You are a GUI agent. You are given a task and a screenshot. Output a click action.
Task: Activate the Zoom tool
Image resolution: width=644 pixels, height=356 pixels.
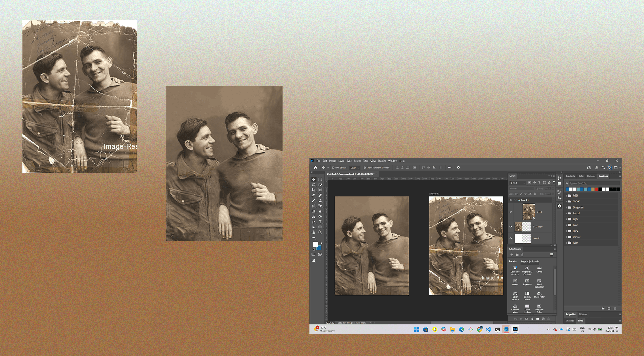(x=320, y=232)
